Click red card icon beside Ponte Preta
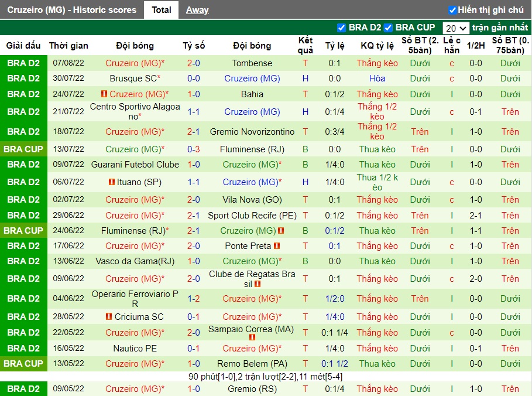The image size is (532, 396). point(277,246)
